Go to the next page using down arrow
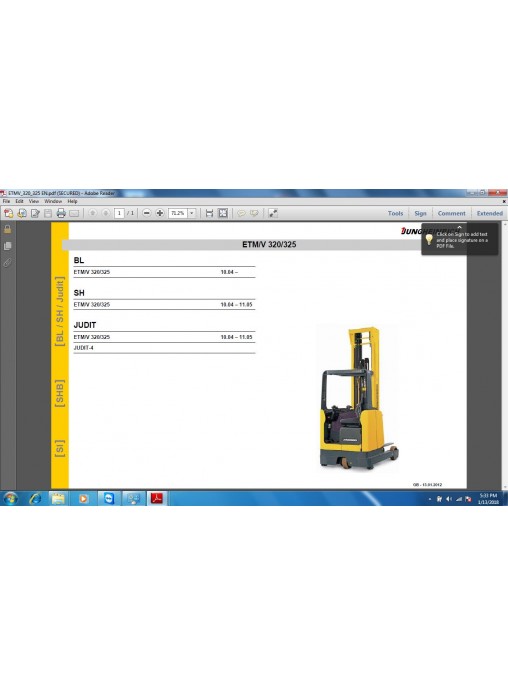 click(106, 214)
